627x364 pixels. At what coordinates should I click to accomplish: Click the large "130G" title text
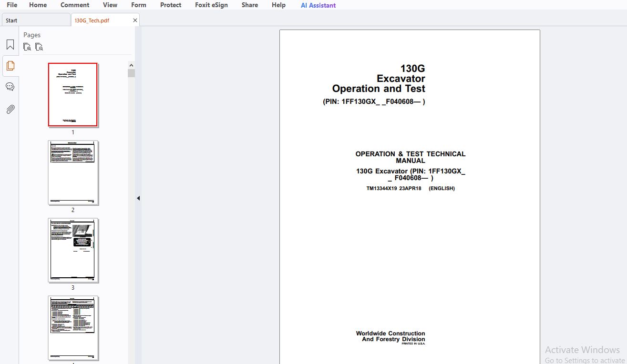coord(412,69)
